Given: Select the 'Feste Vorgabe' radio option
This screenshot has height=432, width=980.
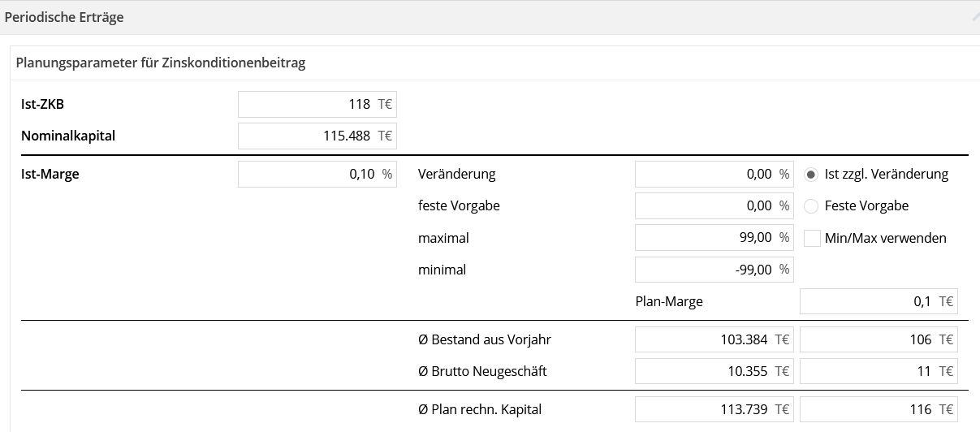Looking at the screenshot, I should pos(811,206).
